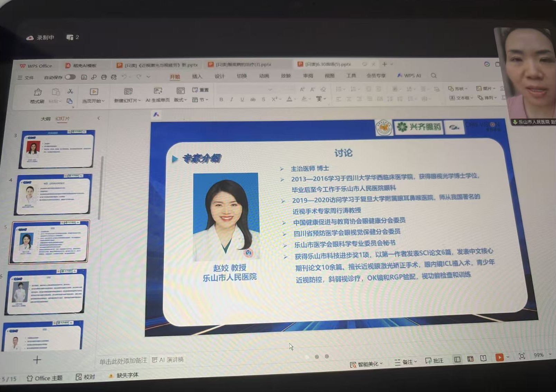
Task: Toggle the 自动保存 auto-save switch
Action: 70,77
